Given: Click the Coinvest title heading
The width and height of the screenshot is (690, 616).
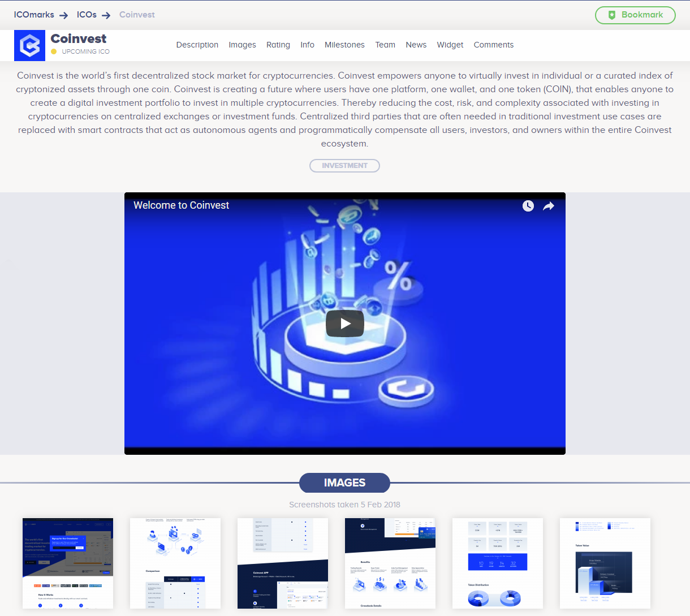Looking at the screenshot, I should (78, 38).
